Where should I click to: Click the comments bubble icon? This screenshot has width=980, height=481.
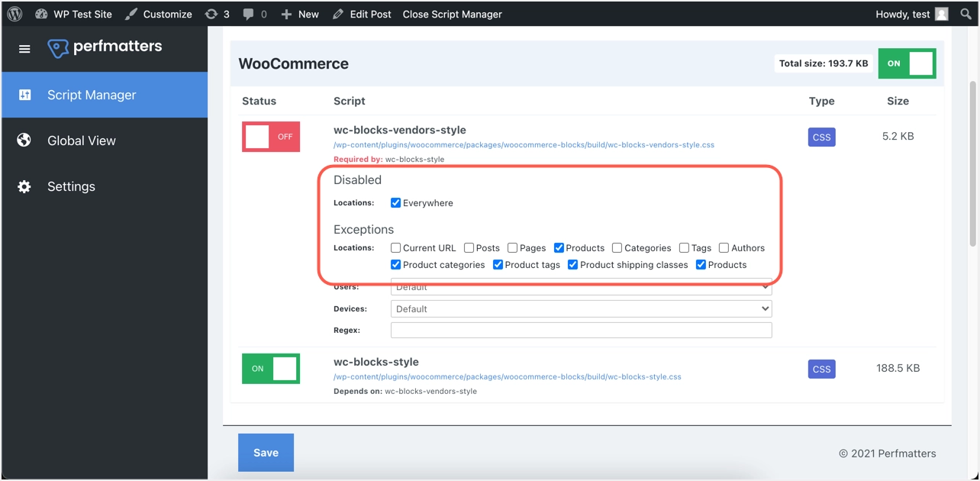(248, 14)
